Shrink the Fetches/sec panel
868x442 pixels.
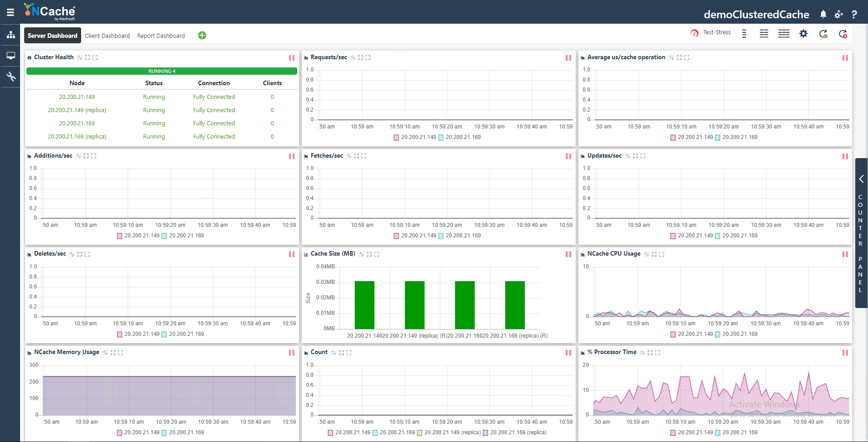pyautogui.click(x=349, y=156)
